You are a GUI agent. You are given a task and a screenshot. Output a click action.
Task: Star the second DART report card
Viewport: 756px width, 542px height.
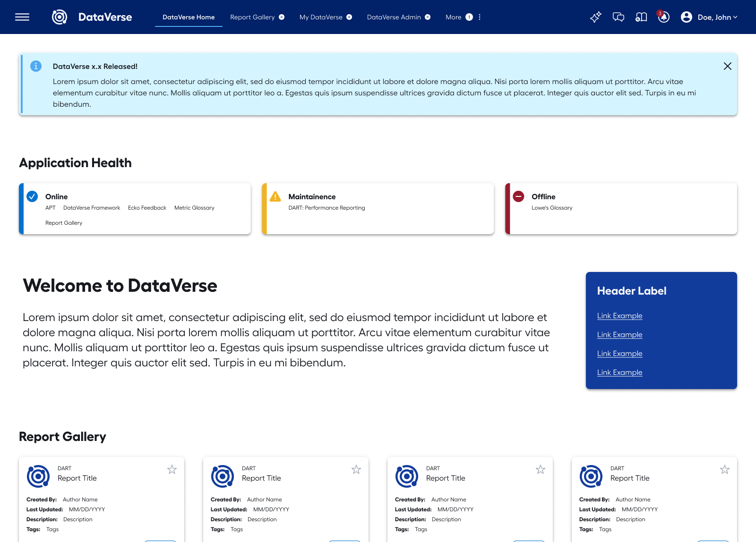tap(356, 469)
